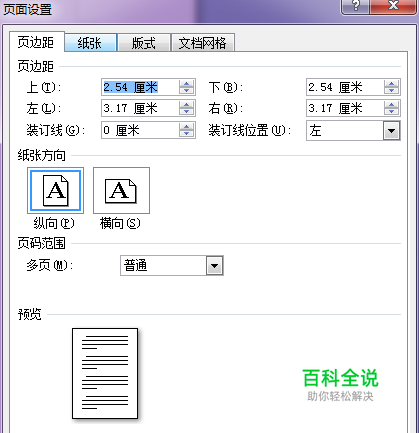Click the 纸张方向 section label
This screenshot has height=433, width=419.
(x=42, y=155)
